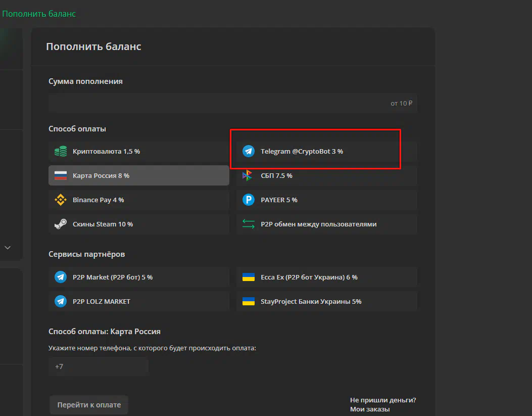
Task: Click the Telegram icon beside P2P LOLZ MARKET
Action: [61, 301]
